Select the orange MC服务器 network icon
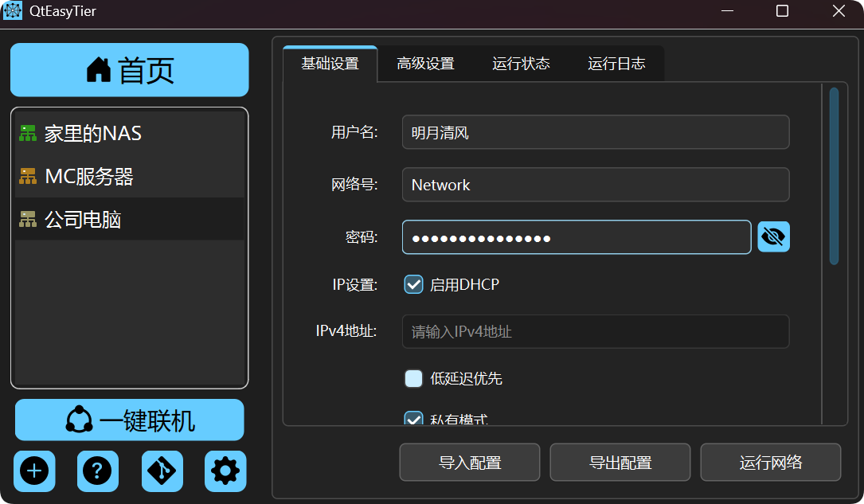 [28, 177]
